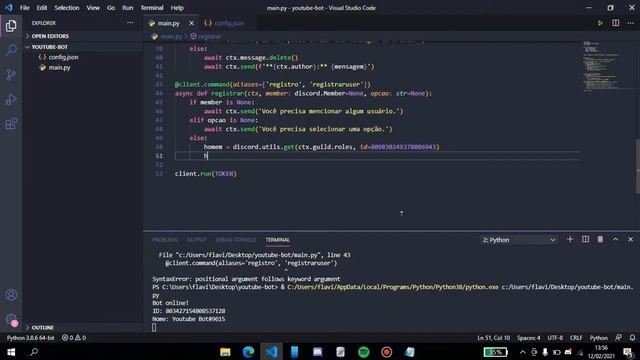Click feedback icon in status bar
The height and width of the screenshot is (360, 640).
point(619,338)
